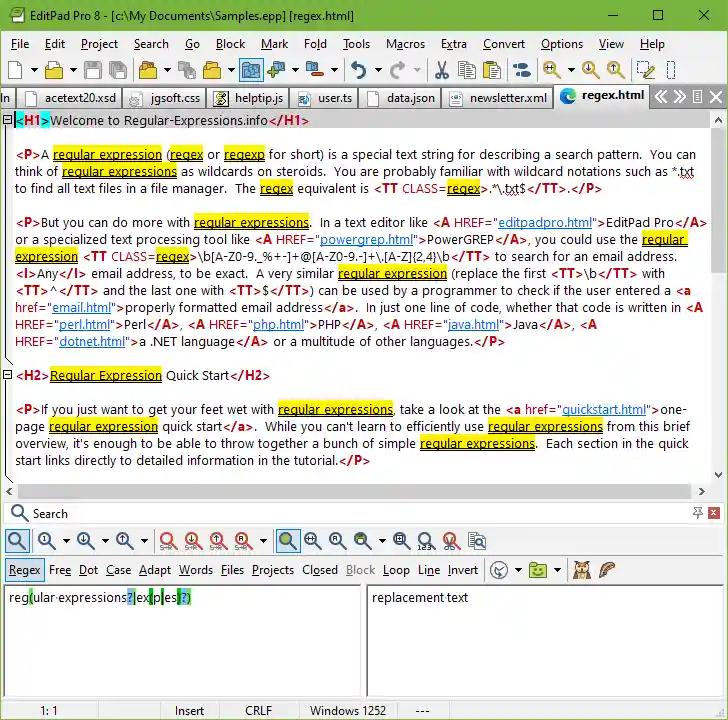Expand the favorites folder dropdown arrow
Image resolution: width=728 pixels, height=720 pixels.
(x=558, y=570)
